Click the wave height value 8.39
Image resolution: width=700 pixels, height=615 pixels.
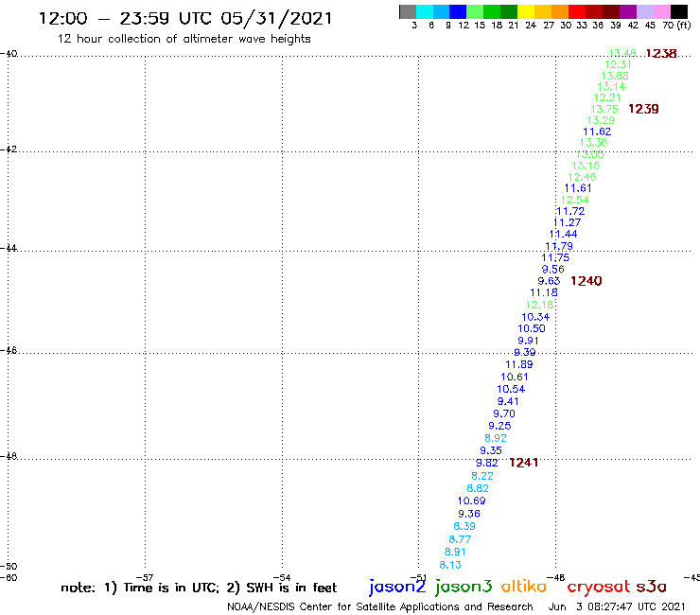tap(464, 527)
